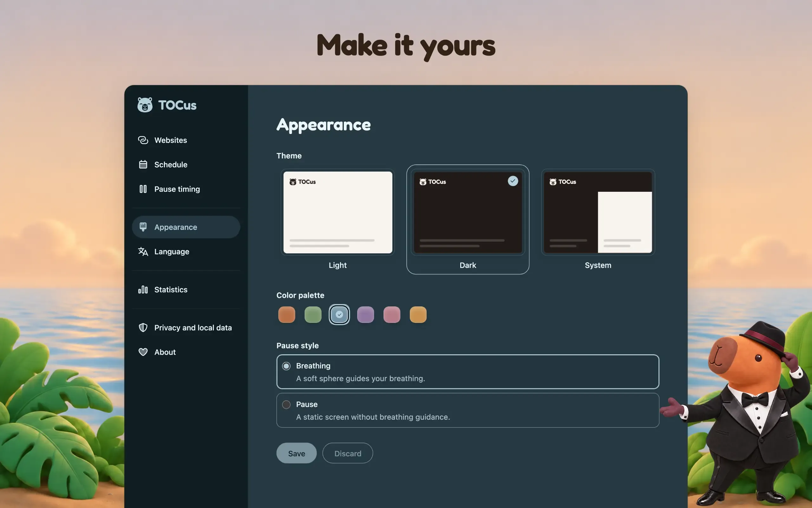Viewport: 812px width, 508px height.
Task: Click "A soft sphere guides your breathing."
Action: point(360,378)
